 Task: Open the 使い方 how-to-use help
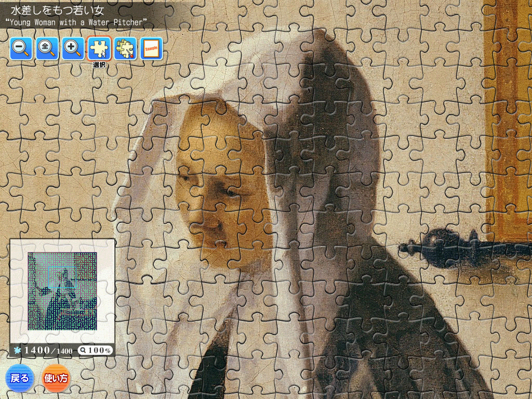pos(56,378)
